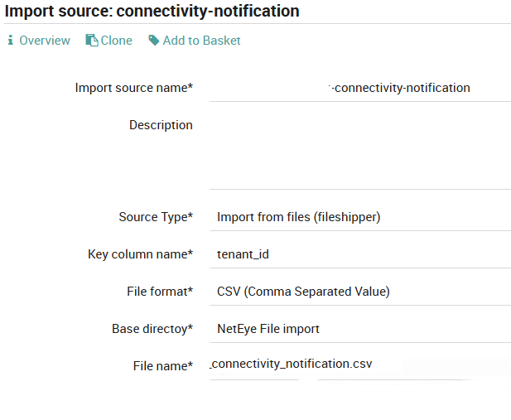Click the Add to Basket tag icon
The image size is (511, 420).
point(154,41)
